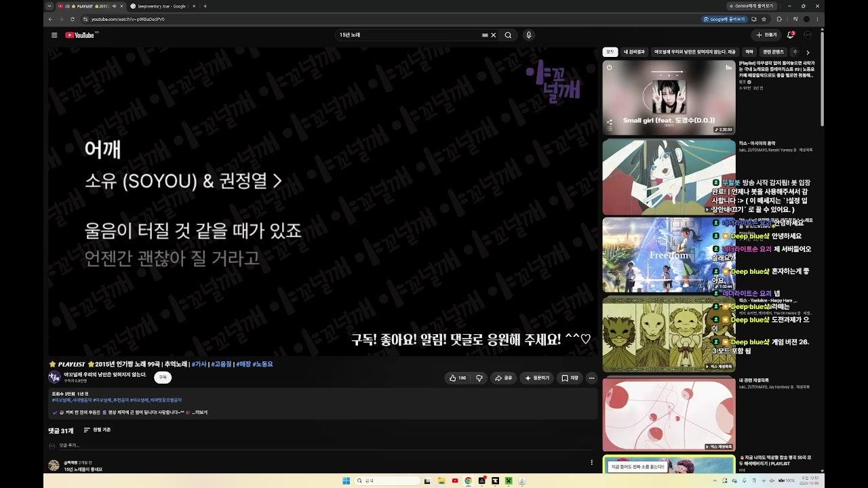Viewport: 868px width, 488px height.
Task: Open the on-screen keyboard in search box
Action: point(484,35)
